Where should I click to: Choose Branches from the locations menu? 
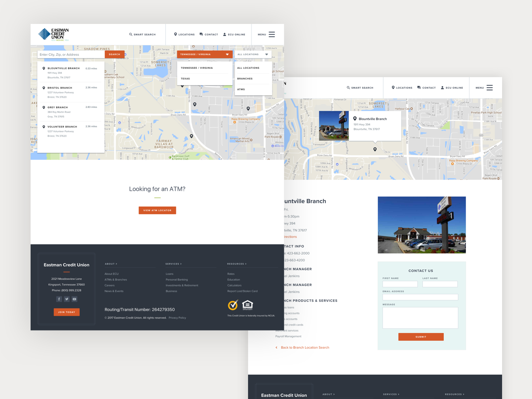coord(245,78)
